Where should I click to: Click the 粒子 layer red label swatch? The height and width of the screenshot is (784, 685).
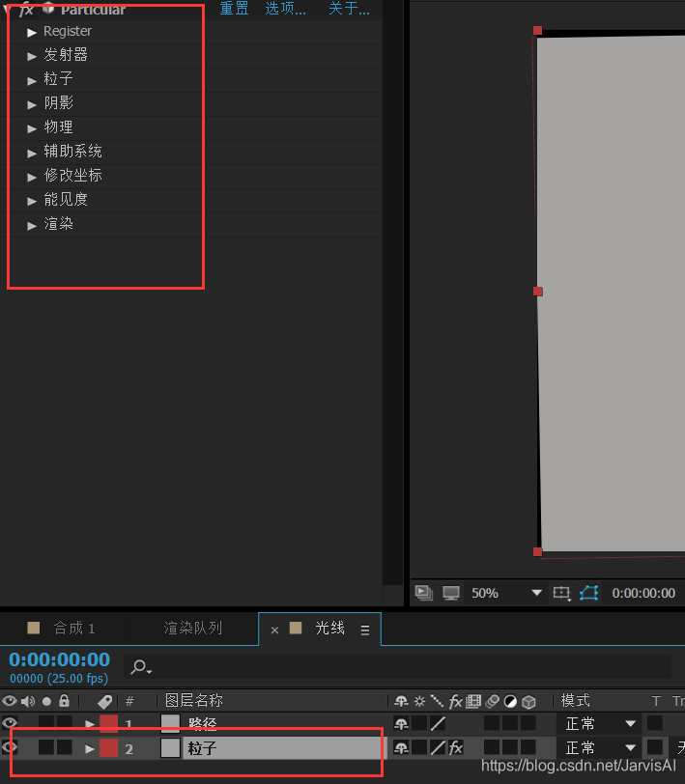point(108,748)
